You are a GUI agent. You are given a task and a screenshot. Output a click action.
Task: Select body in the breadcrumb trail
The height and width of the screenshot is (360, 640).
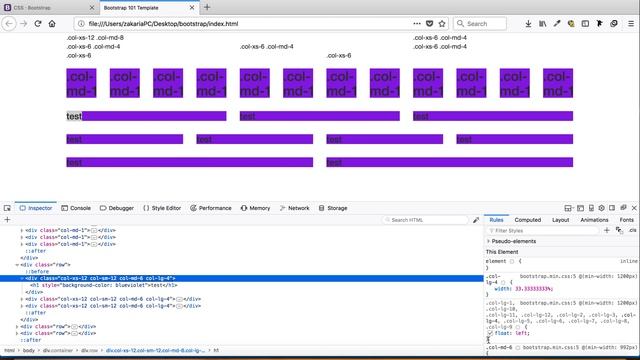click(x=29, y=351)
